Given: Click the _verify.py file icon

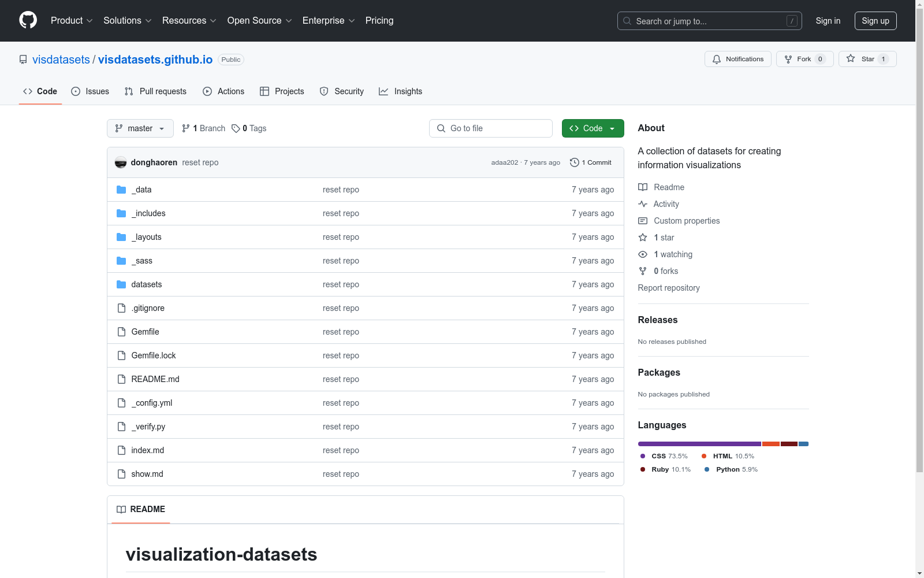Looking at the screenshot, I should tap(121, 427).
